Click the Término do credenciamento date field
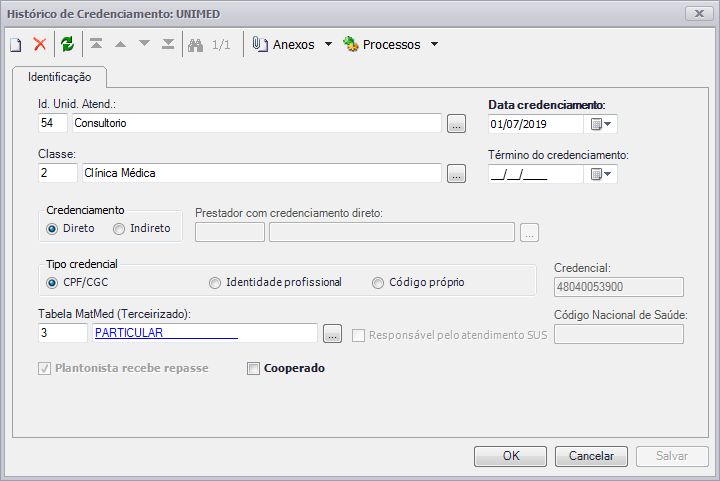Image resolution: width=720 pixels, height=481 pixels. click(x=536, y=174)
